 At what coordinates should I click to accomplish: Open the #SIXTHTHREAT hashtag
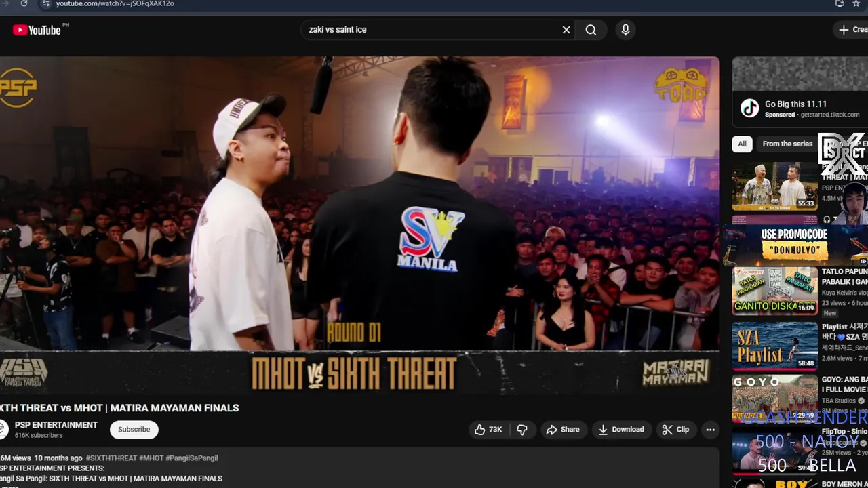(112, 458)
